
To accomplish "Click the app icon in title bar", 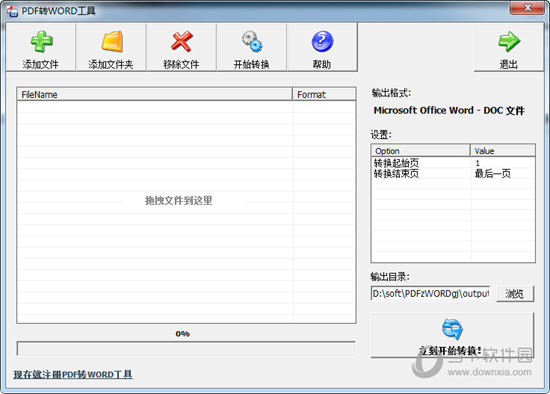I will click(12, 11).
